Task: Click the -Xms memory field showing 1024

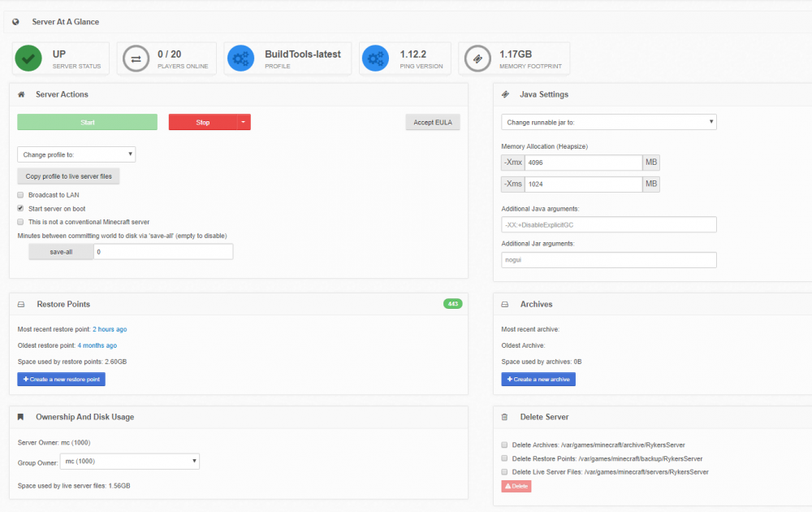Action: pos(584,184)
